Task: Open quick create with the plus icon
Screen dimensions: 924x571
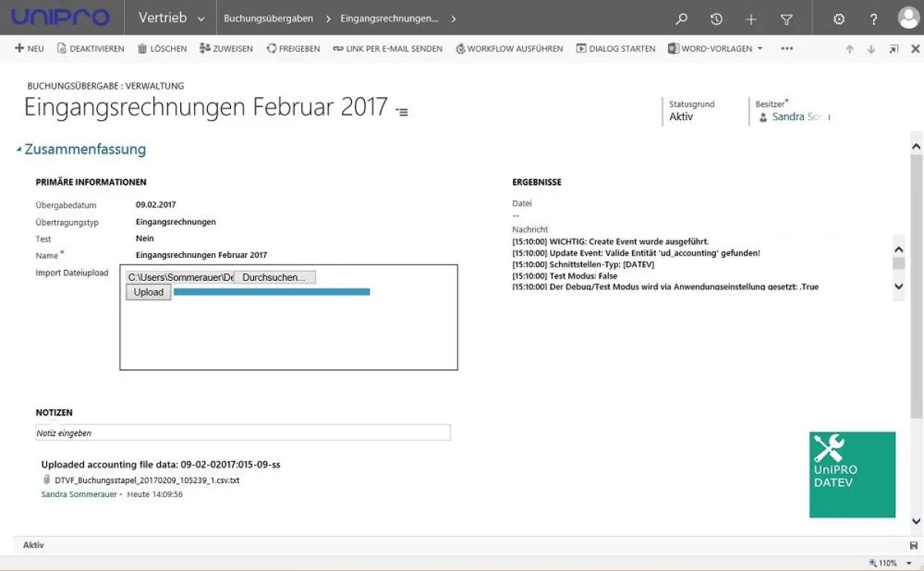Action: click(x=751, y=18)
